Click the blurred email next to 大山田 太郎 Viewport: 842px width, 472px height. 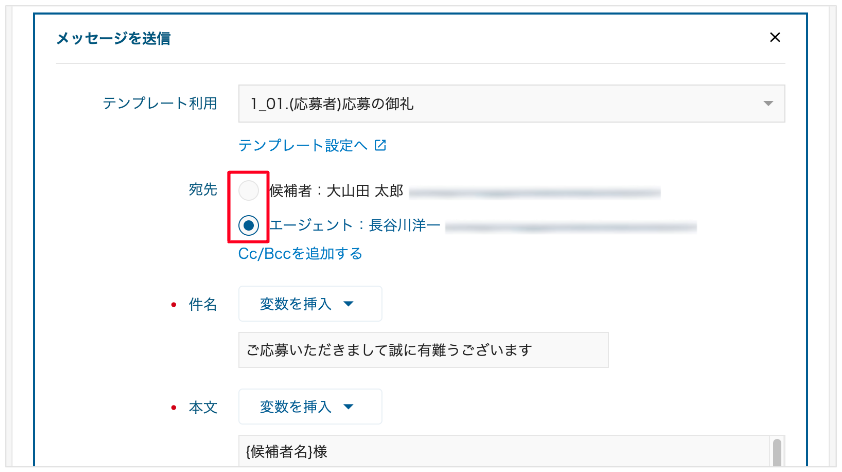pyautogui.click(x=535, y=191)
